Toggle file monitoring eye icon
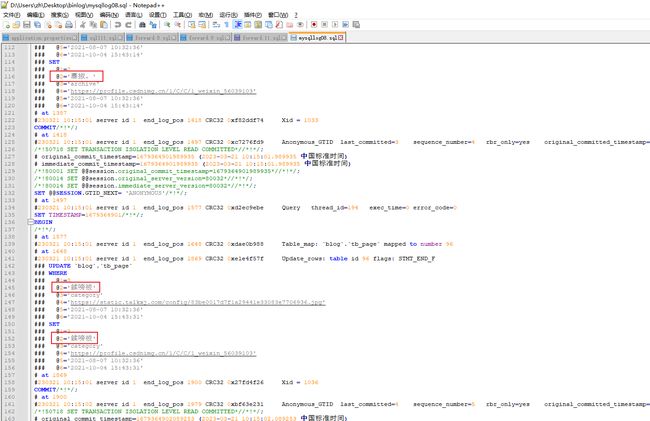The image size is (650, 421). [301, 25]
